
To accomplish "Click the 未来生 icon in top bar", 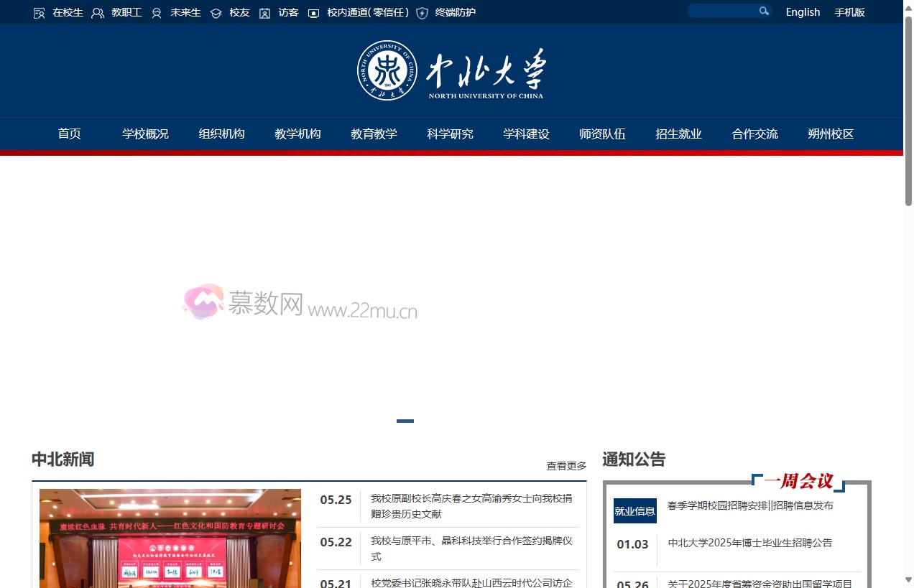I will click(157, 12).
